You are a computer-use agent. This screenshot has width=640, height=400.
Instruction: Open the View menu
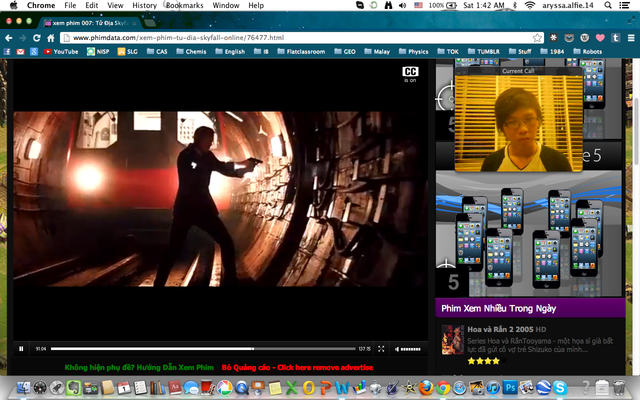click(115, 5)
